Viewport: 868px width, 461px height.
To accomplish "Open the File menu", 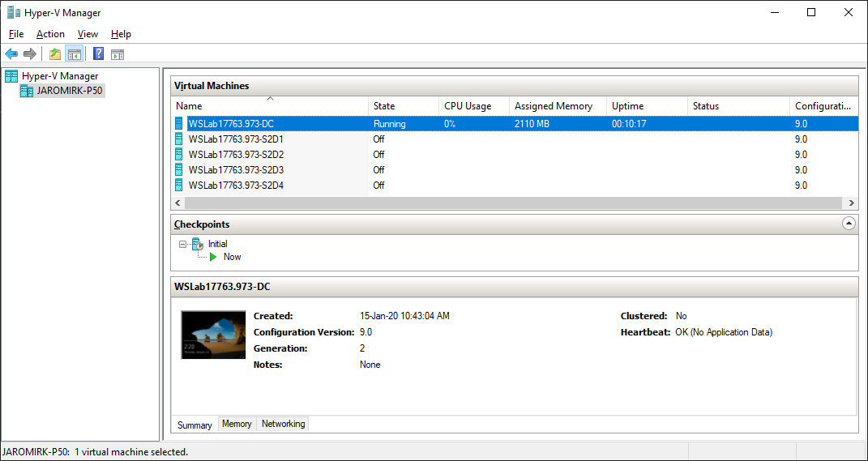I will click(x=16, y=34).
